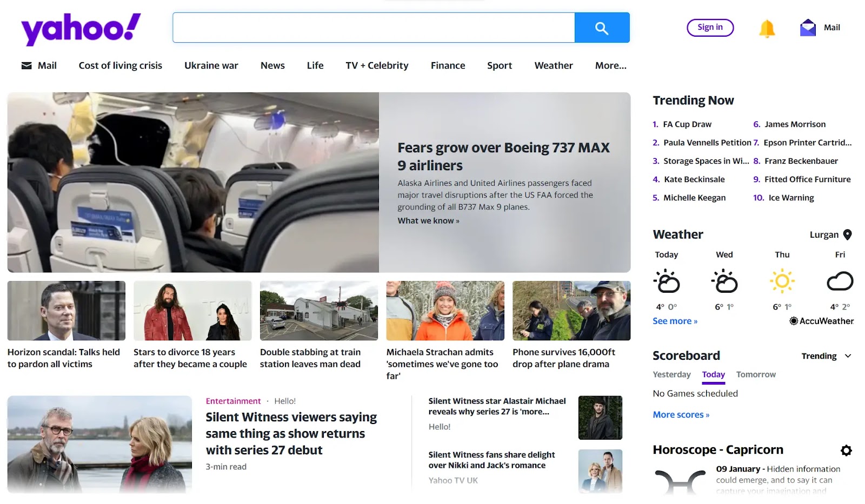Click the Entertainment category label

(233, 401)
